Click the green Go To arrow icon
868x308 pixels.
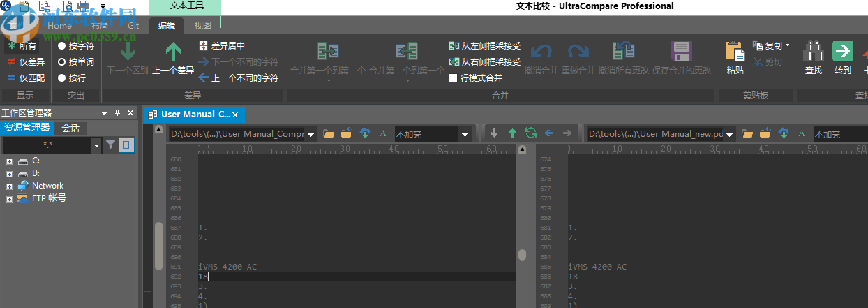coord(843,51)
